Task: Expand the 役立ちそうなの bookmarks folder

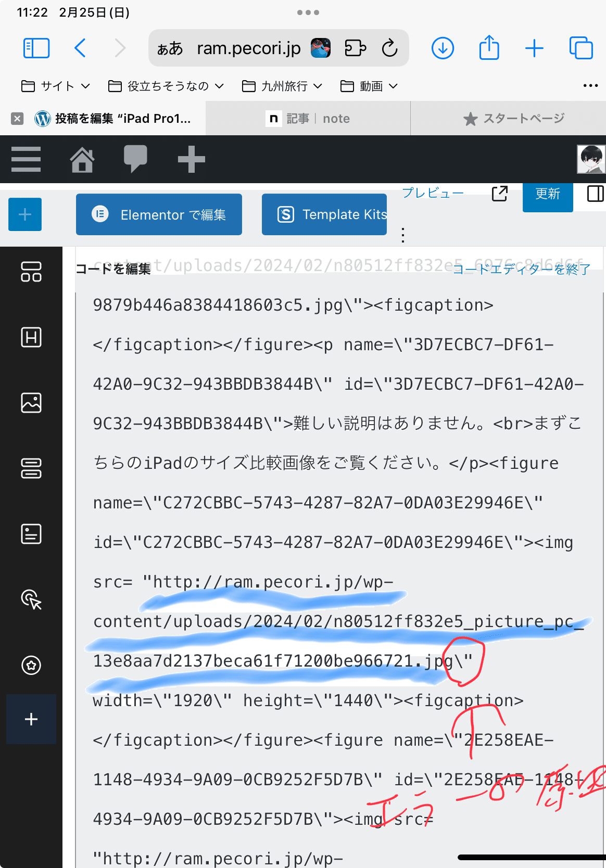Action: pos(166,86)
